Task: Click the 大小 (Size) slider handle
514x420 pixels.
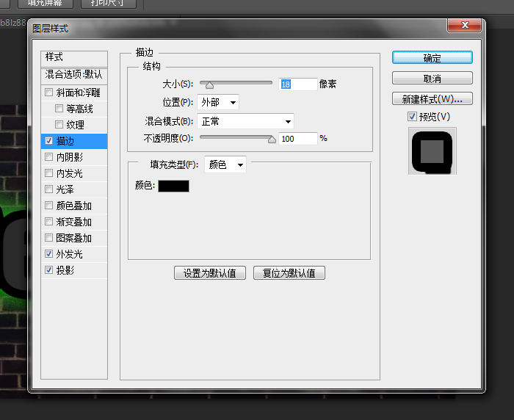Action: tap(209, 85)
